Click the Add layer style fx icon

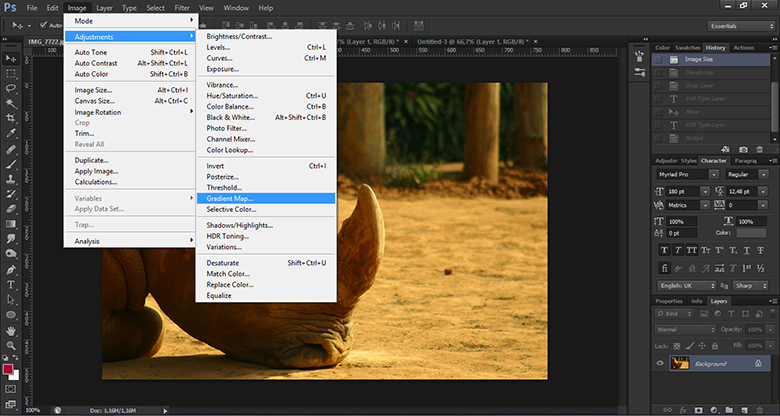point(683,410)
